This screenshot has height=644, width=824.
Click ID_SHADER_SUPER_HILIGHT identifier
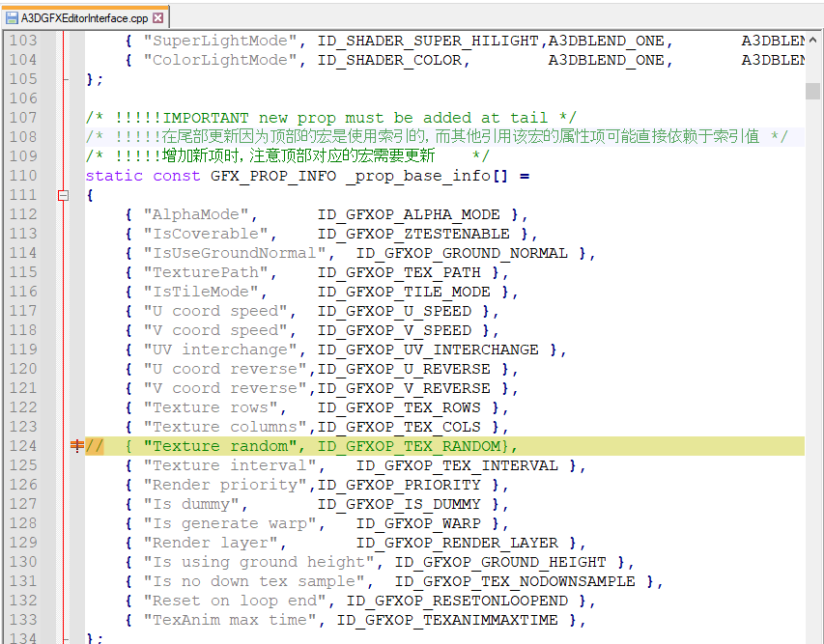[428, 41]
